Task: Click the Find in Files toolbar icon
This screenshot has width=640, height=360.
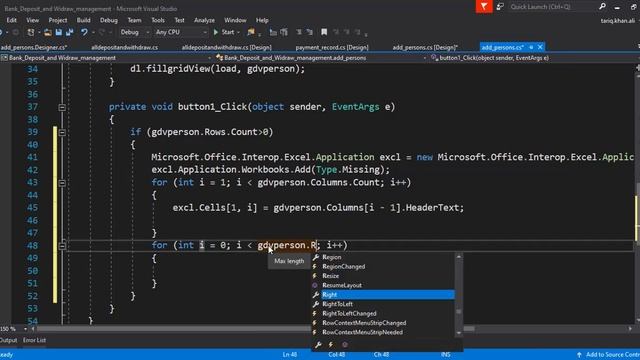Action: [x=251, y=32]
